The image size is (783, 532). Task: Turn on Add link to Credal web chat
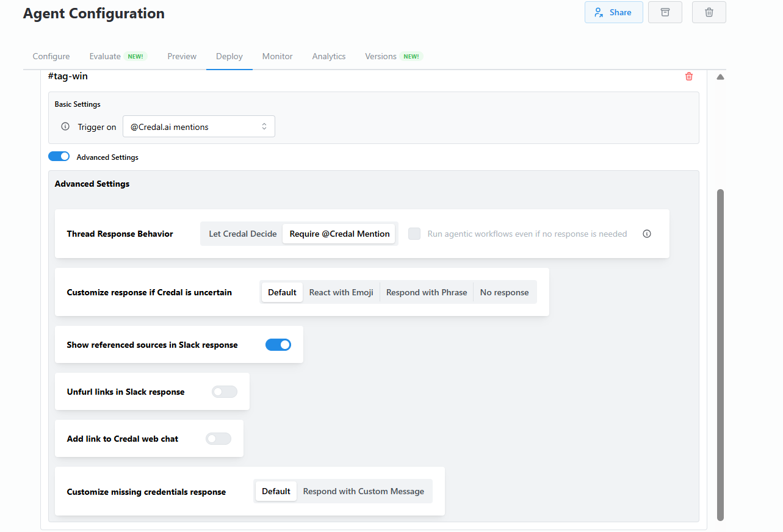click(x=218, y=439)
